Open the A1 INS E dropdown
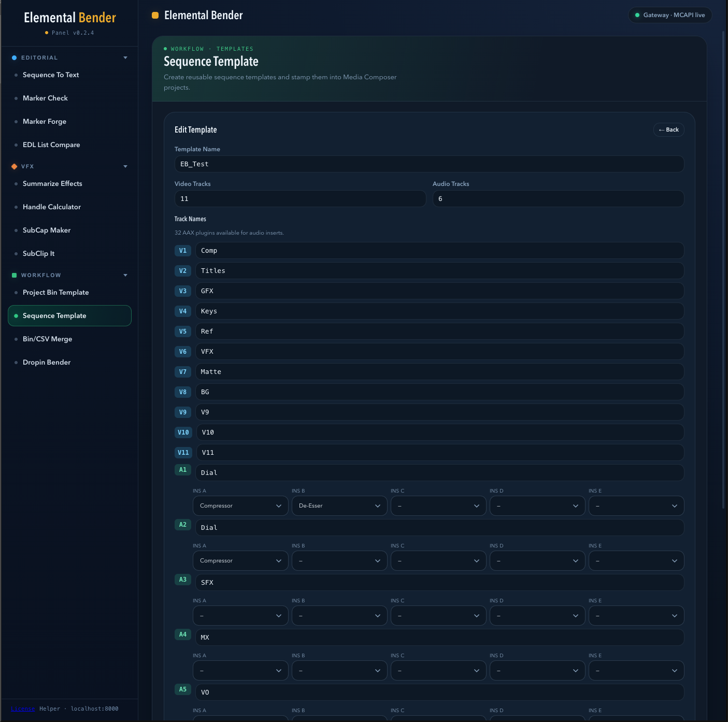728x722 pixels. pos(636,506)
